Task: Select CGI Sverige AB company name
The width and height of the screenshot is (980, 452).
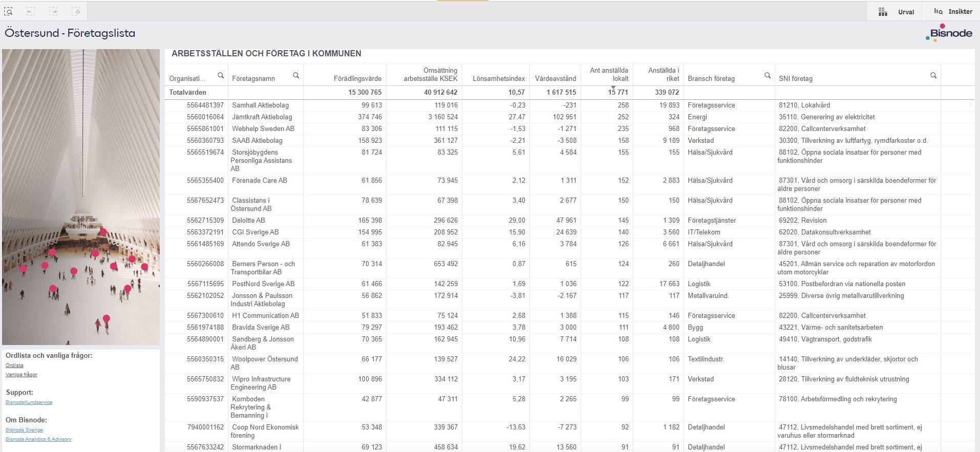Action: pos(255,232)
